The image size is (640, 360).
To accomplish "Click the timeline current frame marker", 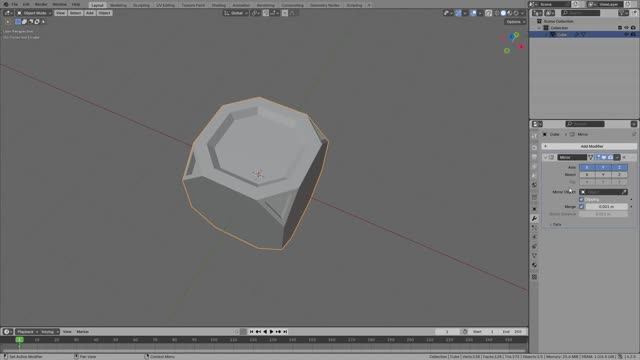I will coord(19,340).
